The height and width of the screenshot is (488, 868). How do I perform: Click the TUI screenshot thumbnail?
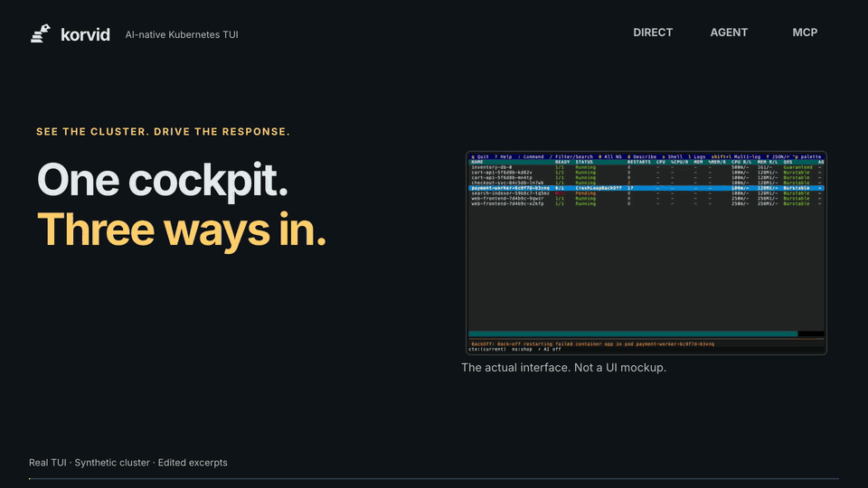pos(646,253)
